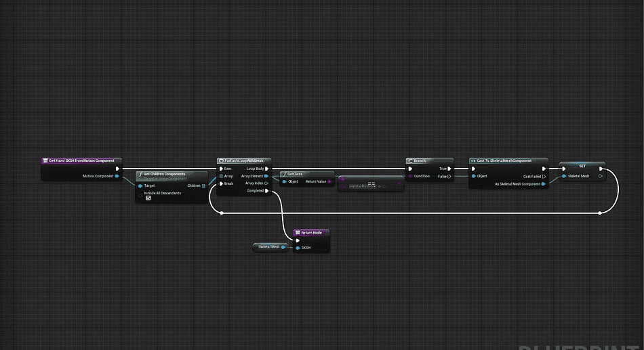Click the Branch node header icon
The width and height of the screenshot is (644, 350).
(x=410, y=160)
